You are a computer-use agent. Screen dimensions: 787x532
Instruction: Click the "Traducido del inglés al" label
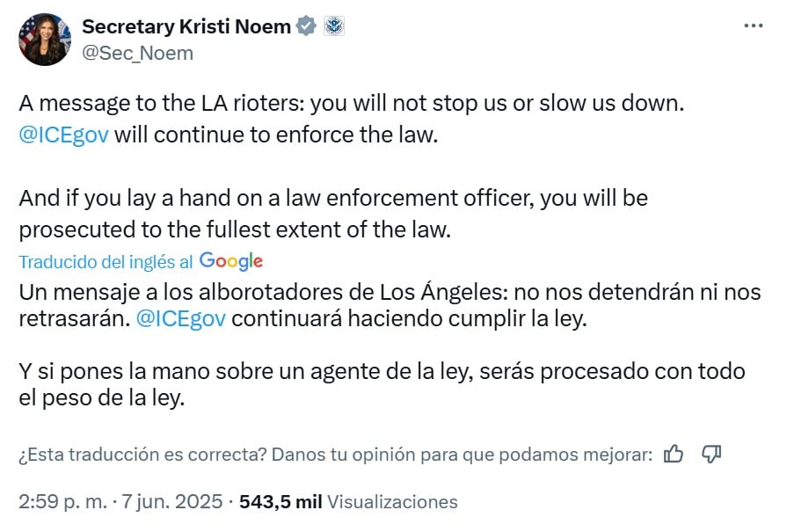(106, 262)
